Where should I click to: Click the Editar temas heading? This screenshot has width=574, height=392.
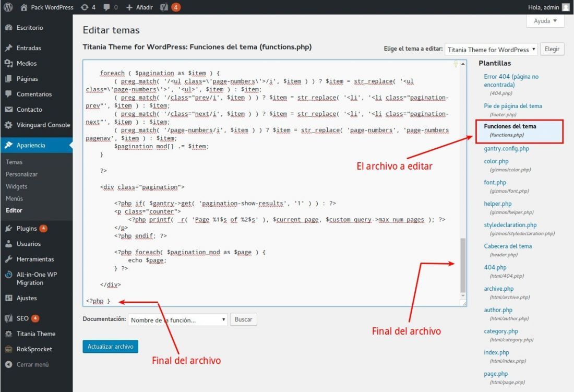(x=111, y=30)
